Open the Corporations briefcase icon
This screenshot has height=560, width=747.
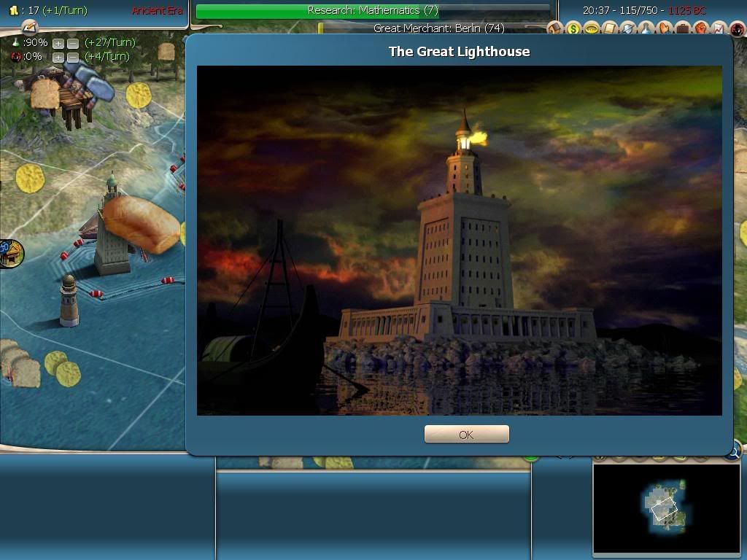tap(683, 28)
